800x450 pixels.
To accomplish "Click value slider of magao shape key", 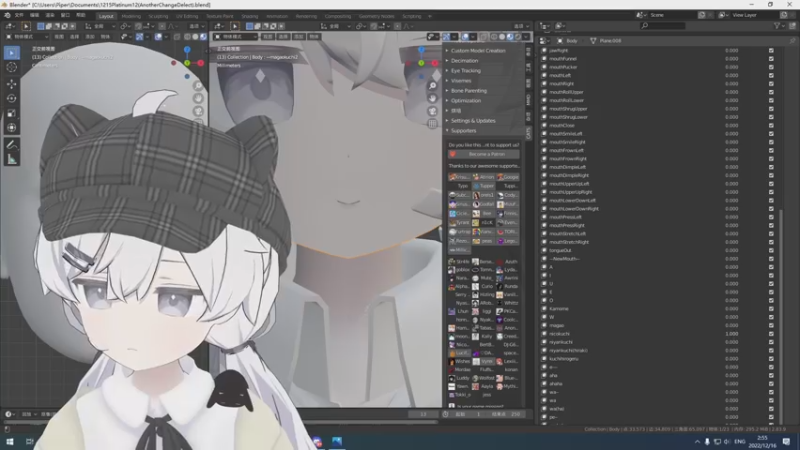I will [x=732, y=326].
